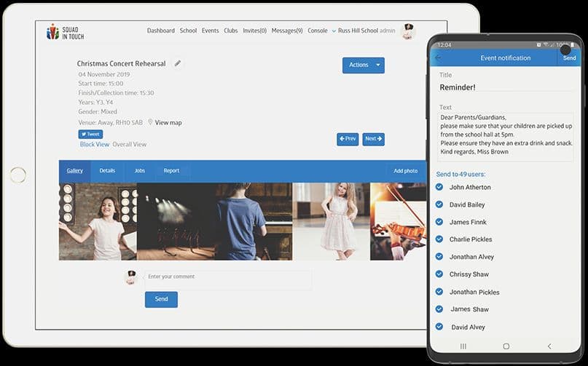Edit event title with pencil icon
Image resolution: width=588 pixels, height=366 pixels.
coord(178,63)
